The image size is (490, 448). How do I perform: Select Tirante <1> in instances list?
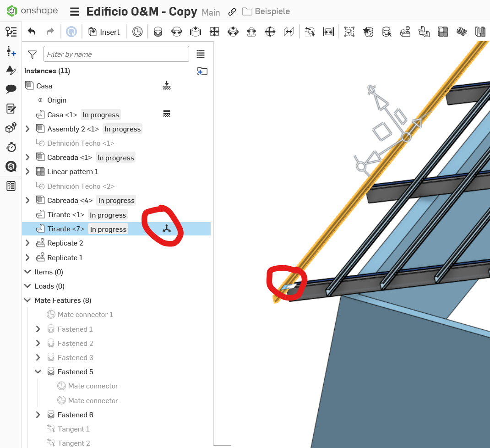(65, 215)
